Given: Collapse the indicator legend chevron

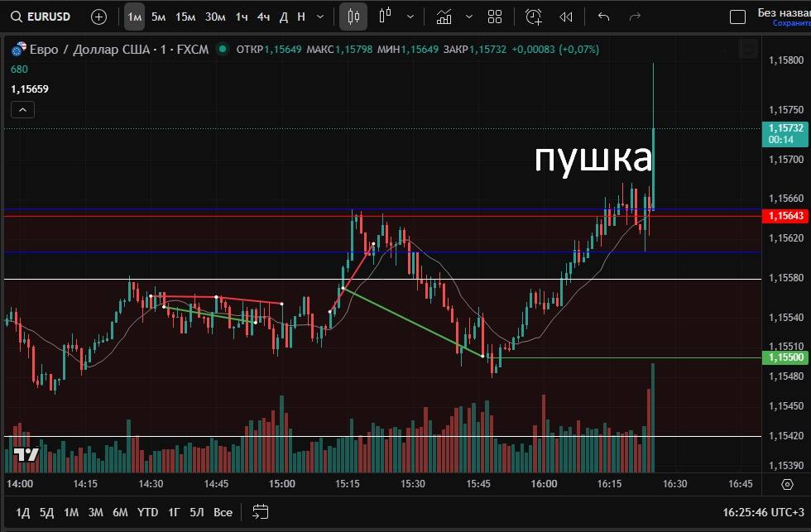Looking at the screenshot, I should click(x=22, y=109).
